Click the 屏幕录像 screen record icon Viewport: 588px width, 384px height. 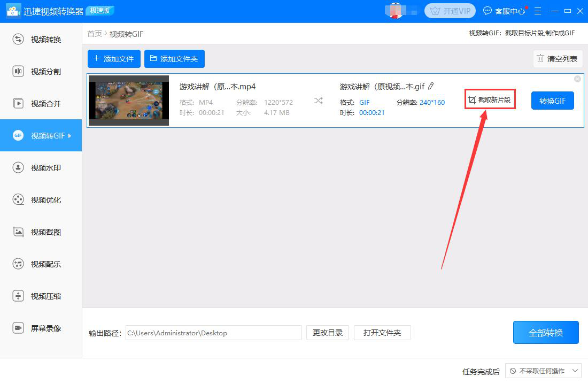(18, 328)
